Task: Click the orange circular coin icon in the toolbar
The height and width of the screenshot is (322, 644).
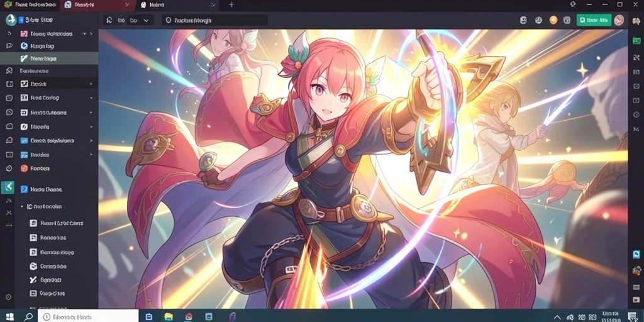Action: coord(553,19)
